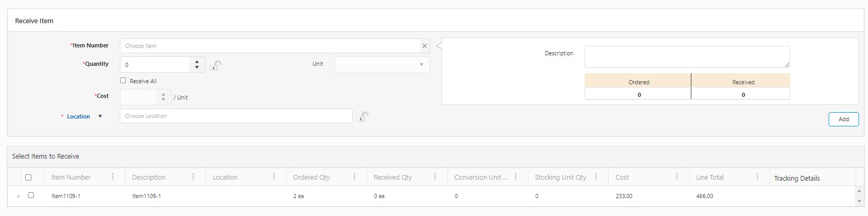Open Ordered Qty column options menu
This screenshot has width=868, height=216.
click(354, 177)
